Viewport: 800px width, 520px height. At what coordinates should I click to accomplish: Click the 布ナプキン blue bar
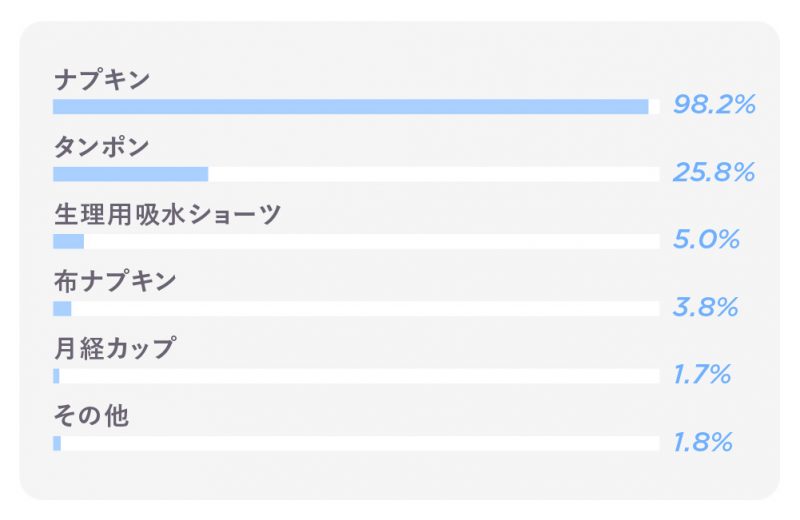pyautogui.click(x=62, y=309)
